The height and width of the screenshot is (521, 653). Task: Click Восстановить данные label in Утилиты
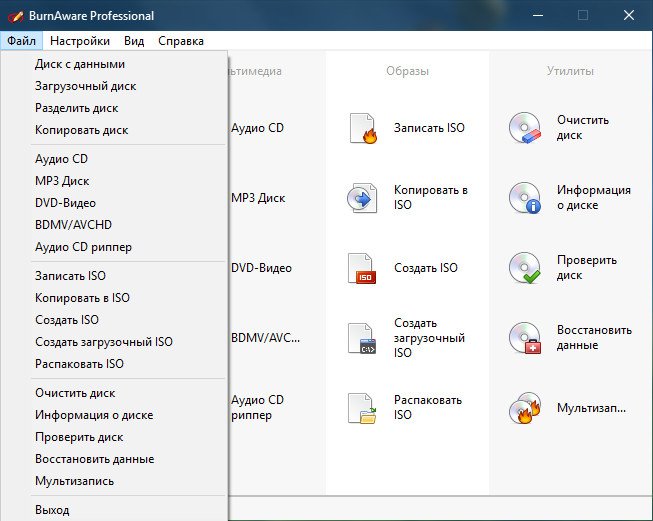[x=594, y=337]
